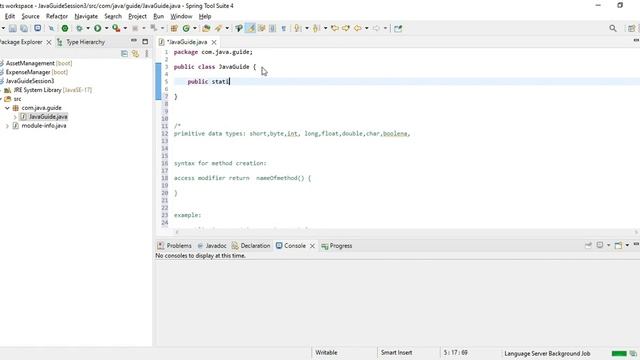The image size is (640, 360).
Task: Open the New Java Class dropdown arrow
Action: (x=195, y=28)
